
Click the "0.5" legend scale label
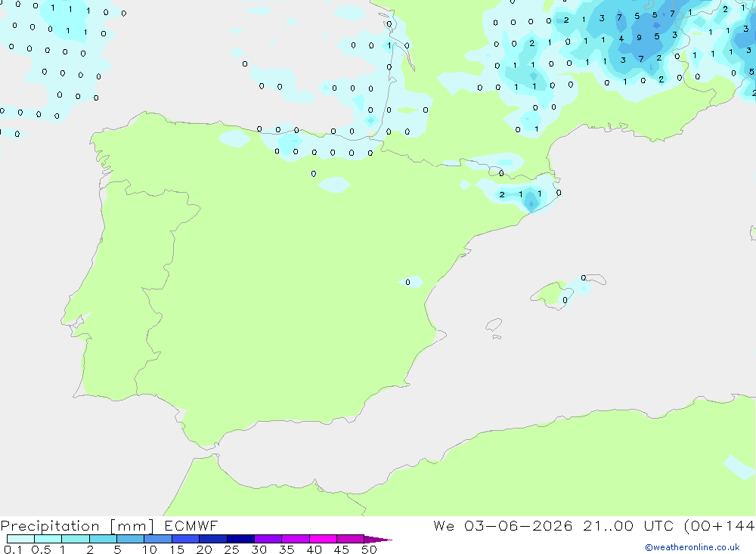tap(41, 549)
